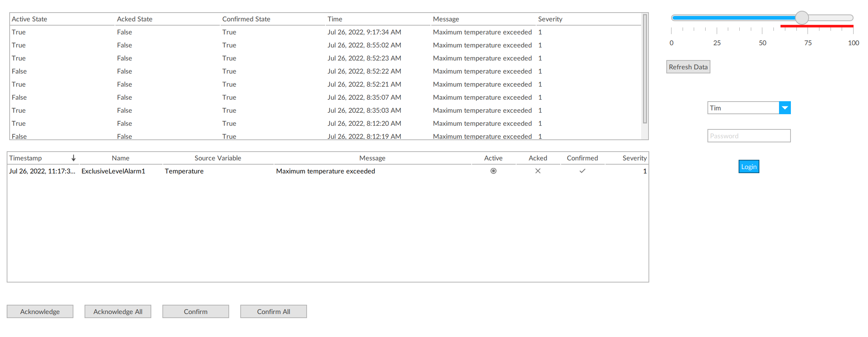Image resolution: width=868 pixels, height=337 pixels.
Task: Click the Active State column header
Action: [29, 19]
